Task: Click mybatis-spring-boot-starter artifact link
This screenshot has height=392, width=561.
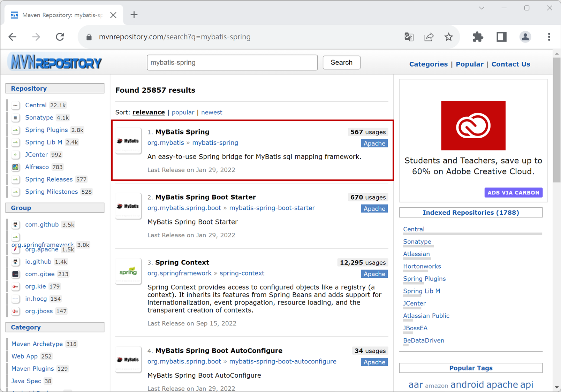Action: 272,208
